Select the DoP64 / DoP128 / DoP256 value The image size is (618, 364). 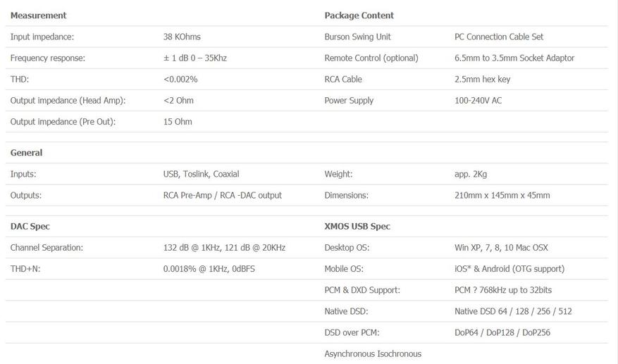[502, 332]
